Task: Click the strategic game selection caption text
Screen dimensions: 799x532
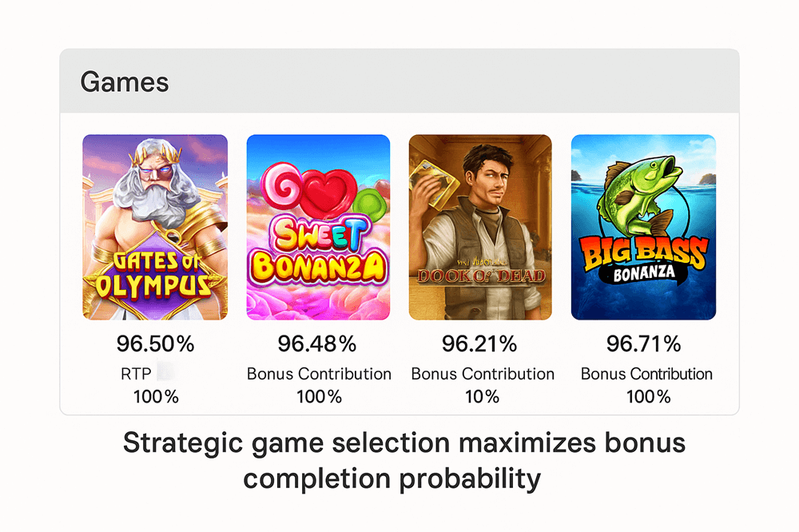Action: point(403,460)
